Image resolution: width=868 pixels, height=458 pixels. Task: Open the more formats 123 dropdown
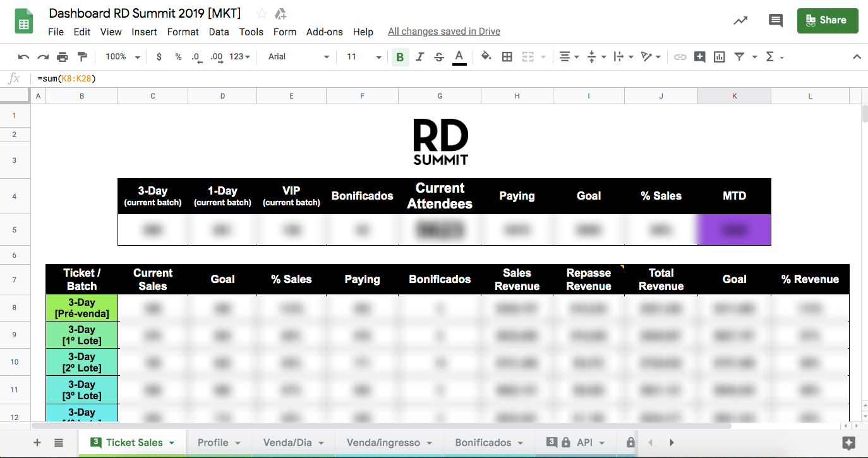click(239, 57)
